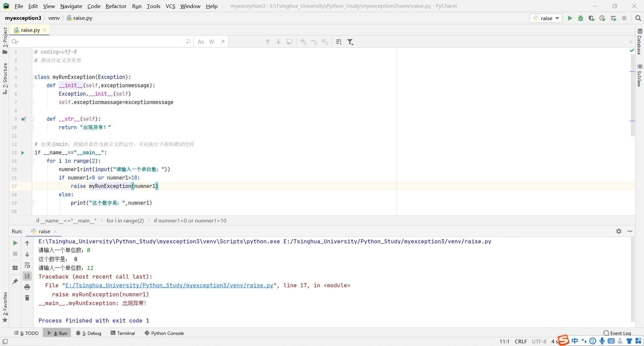Screen dimensions: 644x346
Task: Close the raise.py editor tab
Action: click(x=45, y=30)
